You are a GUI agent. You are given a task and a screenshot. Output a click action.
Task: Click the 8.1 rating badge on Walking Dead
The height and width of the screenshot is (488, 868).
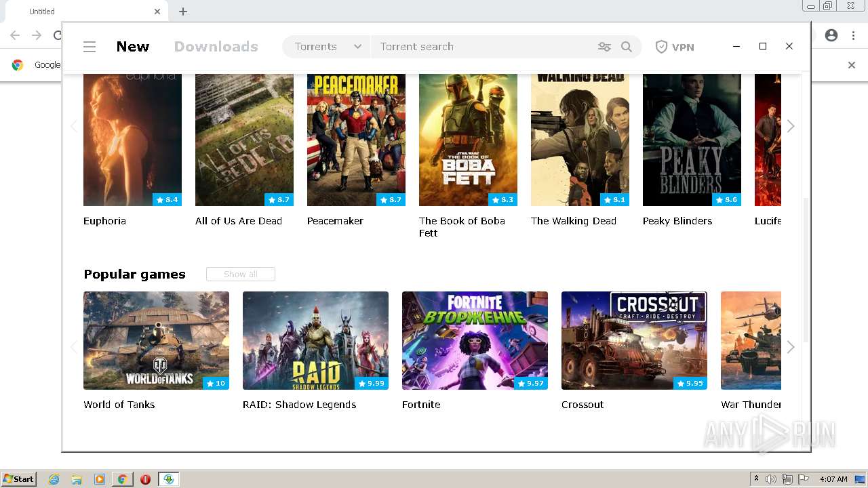pos(614,199)
